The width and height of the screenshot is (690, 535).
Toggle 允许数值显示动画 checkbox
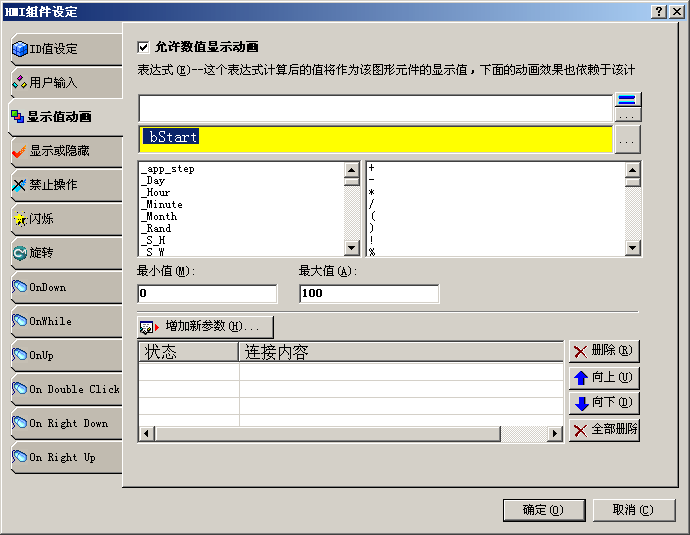(144, 47)
